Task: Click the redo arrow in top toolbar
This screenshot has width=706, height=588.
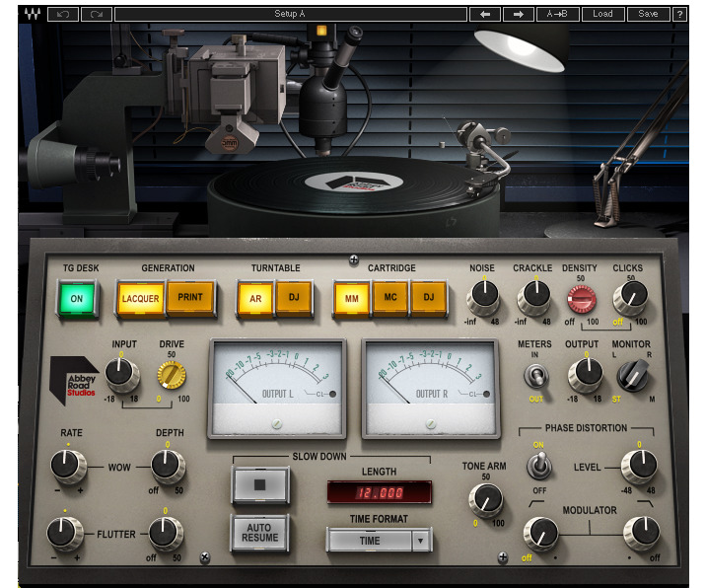Action: pyautogui.click(x=96, y=14)
